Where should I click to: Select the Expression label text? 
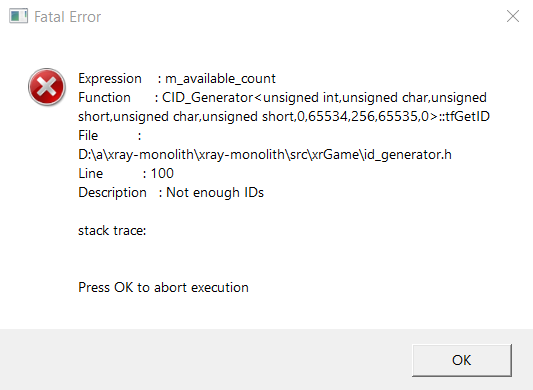pyautogui.click(x=110, y=79)
